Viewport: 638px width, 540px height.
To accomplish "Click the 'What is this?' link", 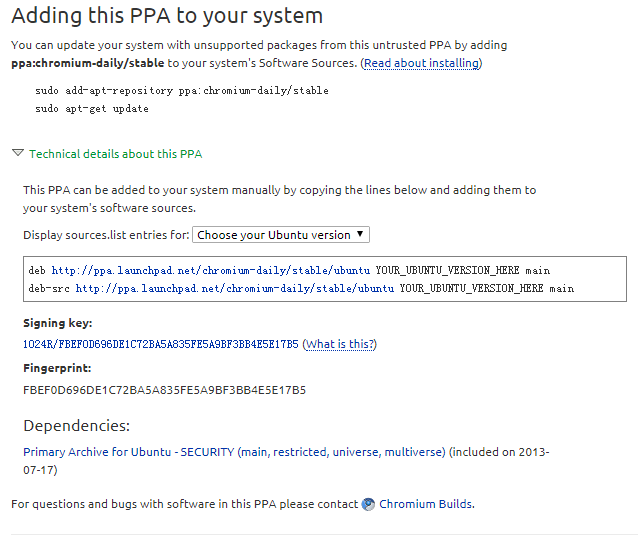I will tap(340, 344).
